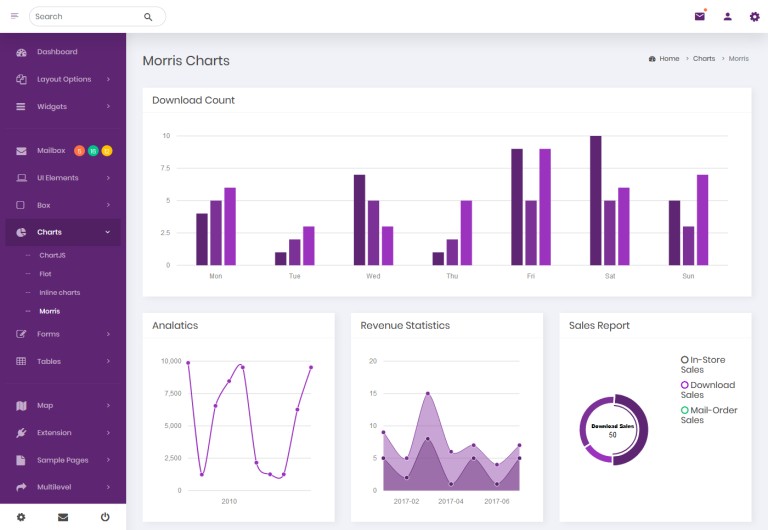Go to Charts breadcrumb link
The image size is (768, 530).
[x=704, y=58]
